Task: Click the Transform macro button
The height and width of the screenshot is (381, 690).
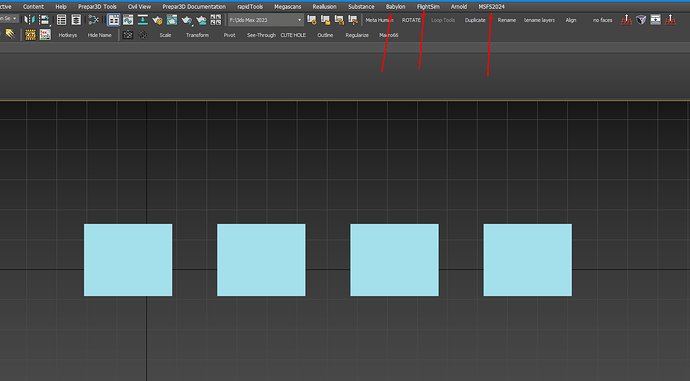Action: click(x=197, y=35)
